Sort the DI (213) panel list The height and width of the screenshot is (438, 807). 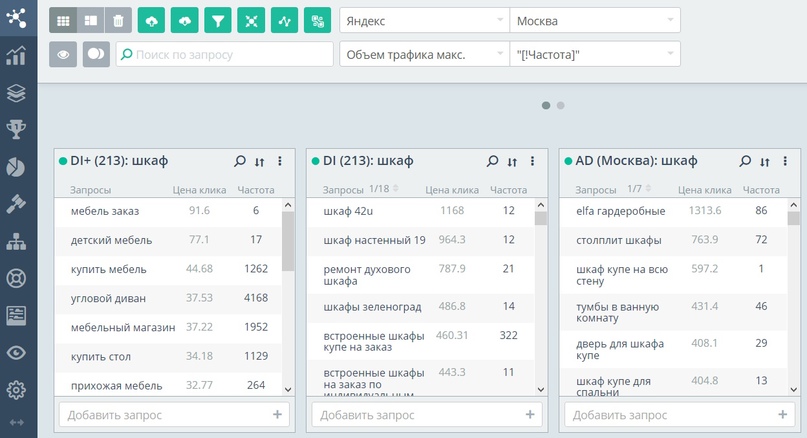click(512, 162)
